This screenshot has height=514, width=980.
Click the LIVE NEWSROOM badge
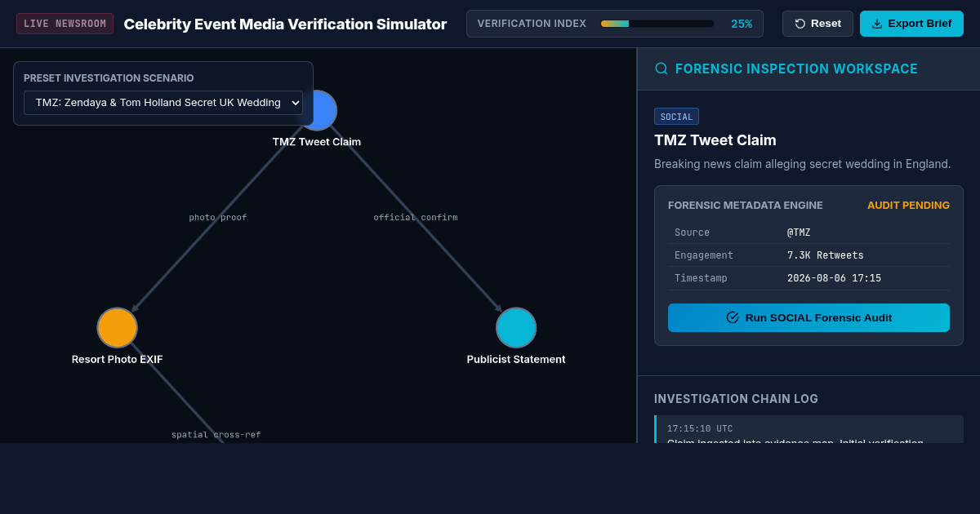(x=65, y=24)
